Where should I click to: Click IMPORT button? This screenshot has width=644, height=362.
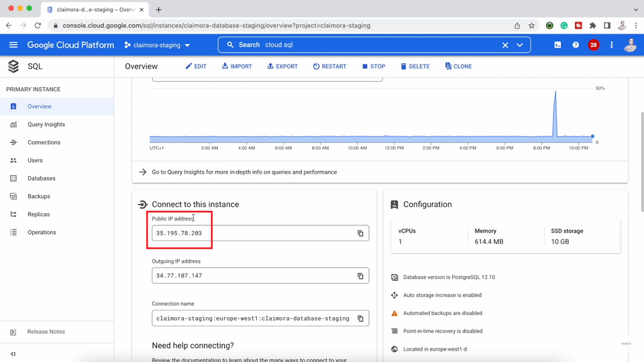(237, 66)
